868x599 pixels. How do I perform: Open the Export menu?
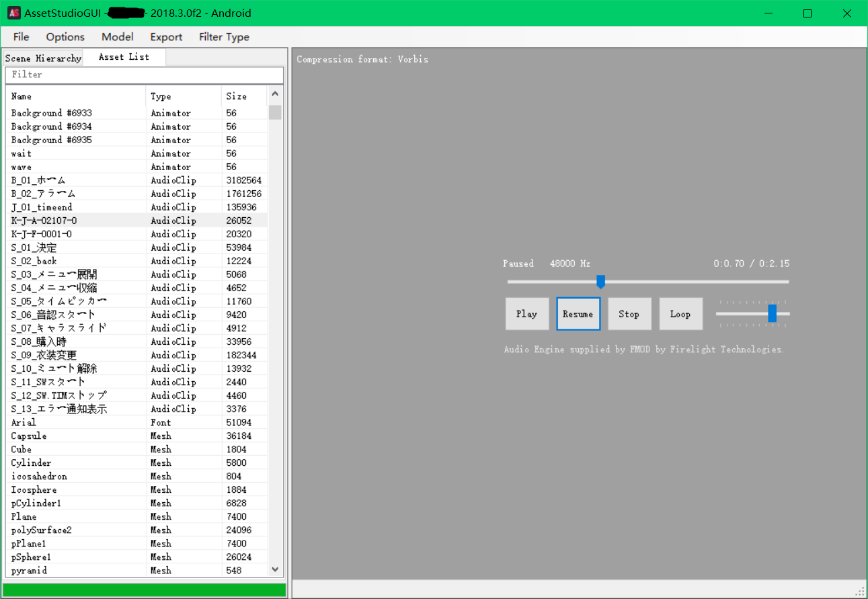tap(166, 37)
